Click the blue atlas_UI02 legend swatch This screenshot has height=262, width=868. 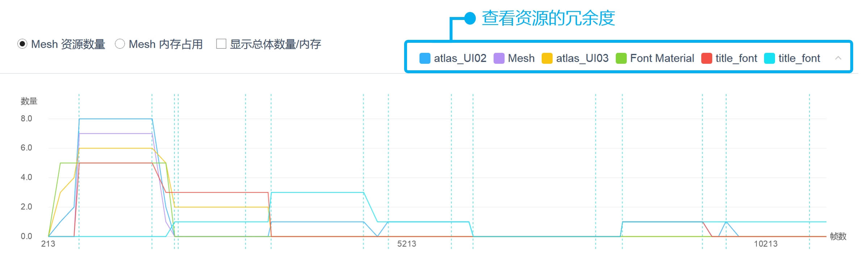tap(424, 58)
